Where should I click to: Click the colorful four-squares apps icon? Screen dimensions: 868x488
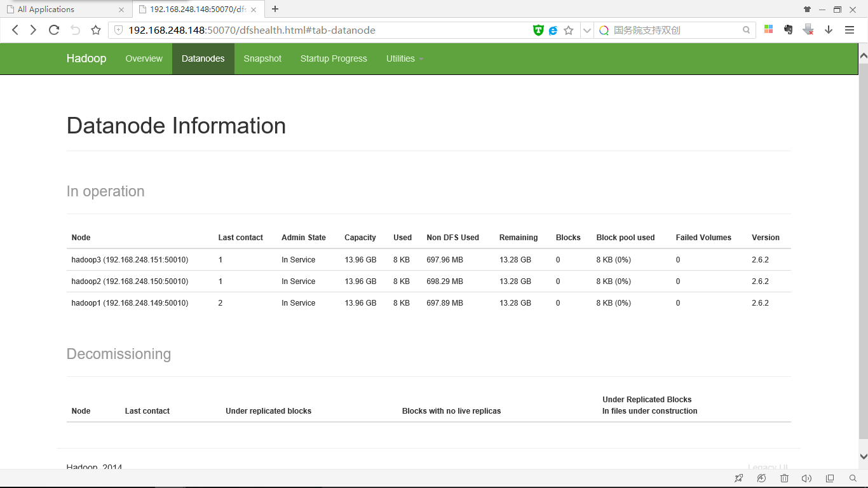[x=768, y=29]
